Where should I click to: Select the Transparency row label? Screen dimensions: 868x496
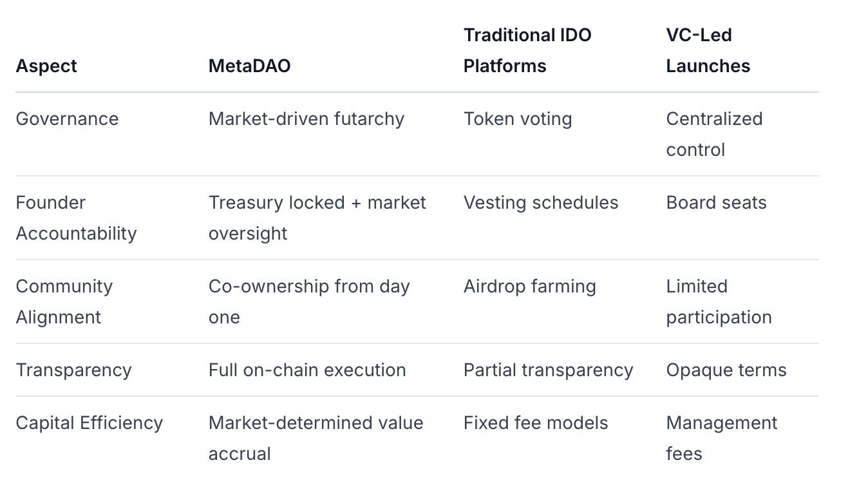click(73, 370)
